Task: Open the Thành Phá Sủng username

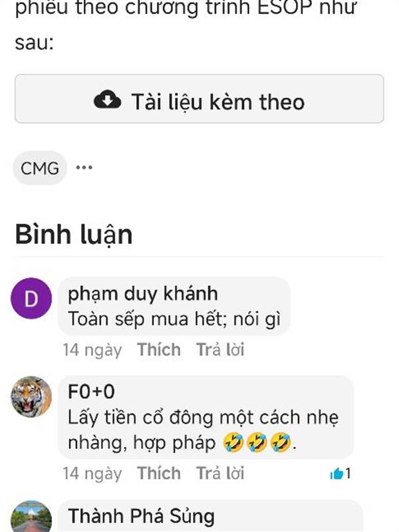Action: click(x=141, y=516)
